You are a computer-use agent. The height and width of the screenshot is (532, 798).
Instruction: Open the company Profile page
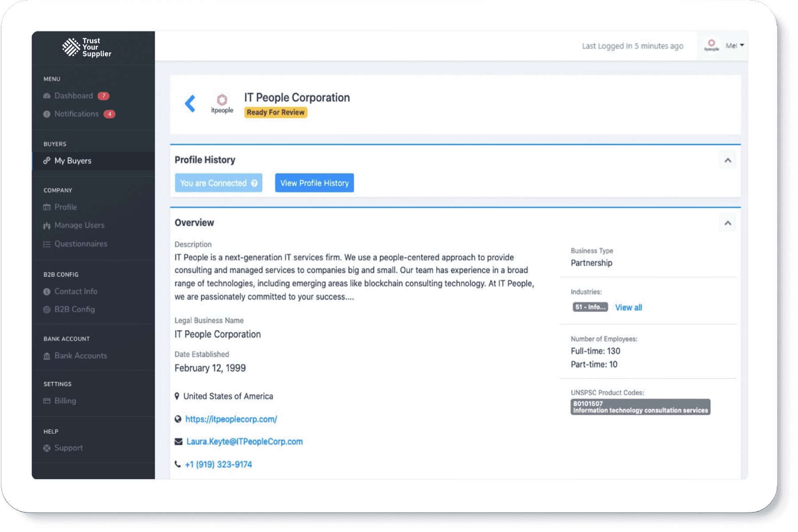pyautogui.click(x=66, y=207)
